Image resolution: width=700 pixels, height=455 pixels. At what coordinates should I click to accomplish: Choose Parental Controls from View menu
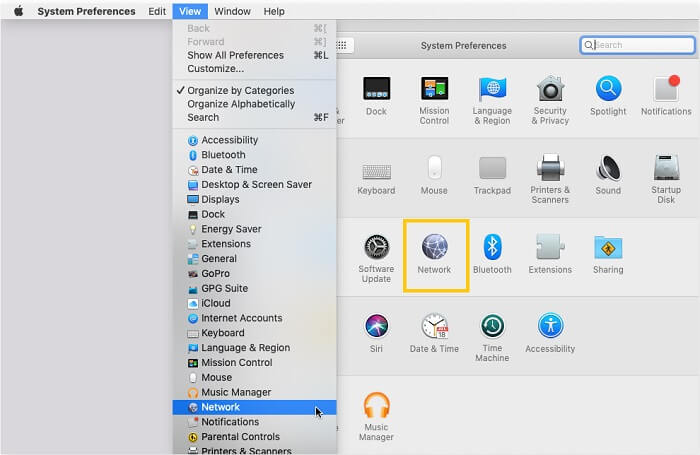click(x=254, y=437)
